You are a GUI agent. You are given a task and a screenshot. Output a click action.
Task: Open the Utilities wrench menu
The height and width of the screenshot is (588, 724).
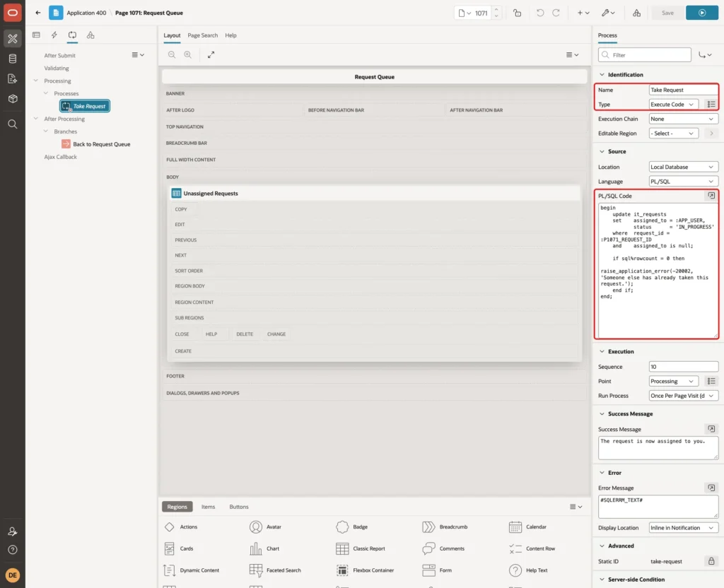(608, 13)
